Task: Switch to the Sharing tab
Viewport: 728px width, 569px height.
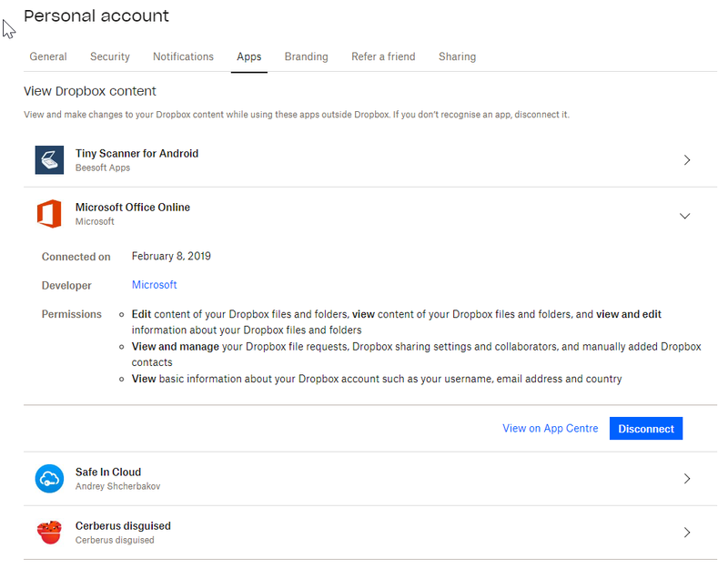Action: (457, 56)
